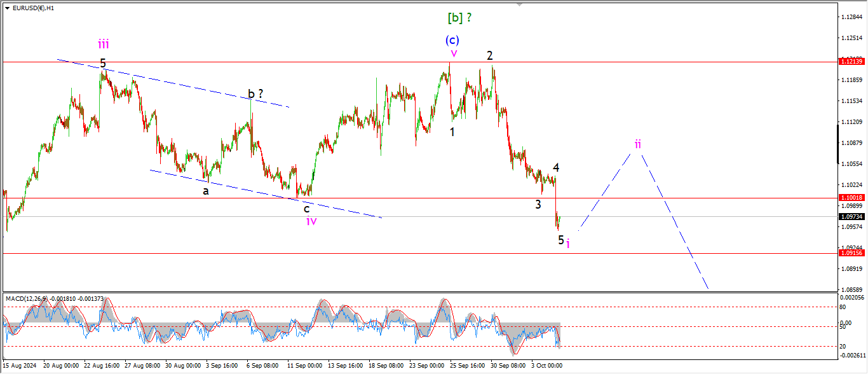Click the '3 Oct 00:00' time label
868x374 pixels.
click(547, 366)
